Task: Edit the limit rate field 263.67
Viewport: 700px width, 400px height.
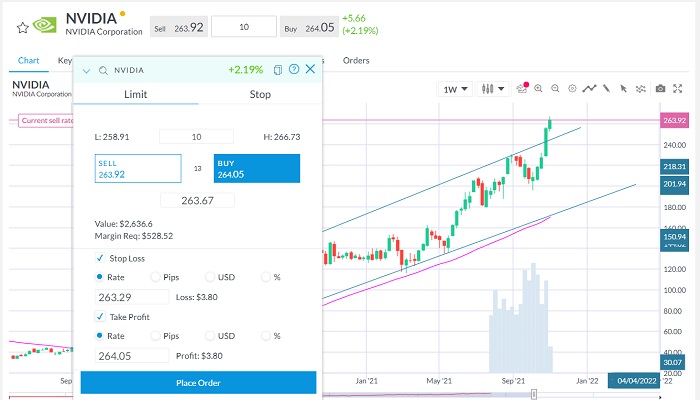Action: [x=197, y=200]
